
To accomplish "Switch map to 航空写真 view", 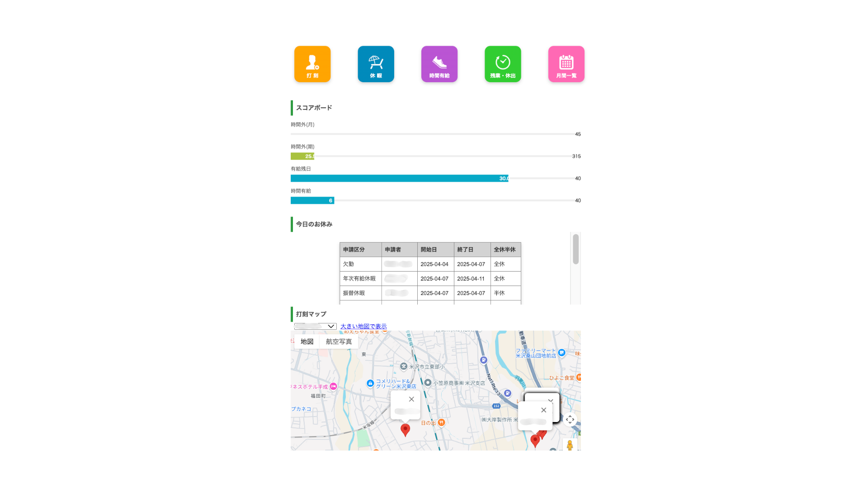I will [339, 342].
